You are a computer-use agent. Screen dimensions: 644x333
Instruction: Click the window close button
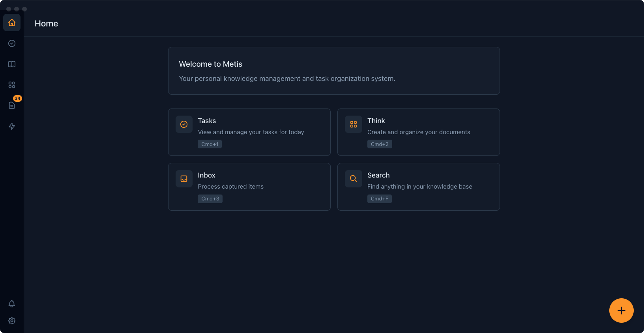tap(9, 9)
